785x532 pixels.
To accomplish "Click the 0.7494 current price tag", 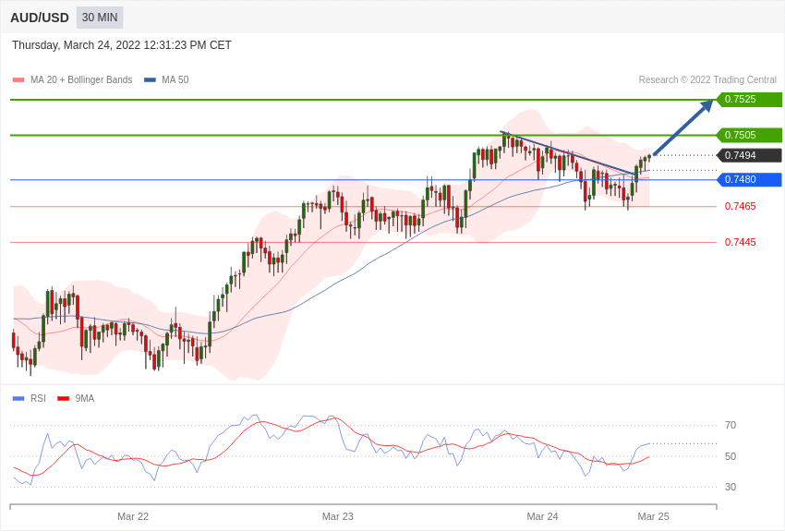I will (749, 155).
